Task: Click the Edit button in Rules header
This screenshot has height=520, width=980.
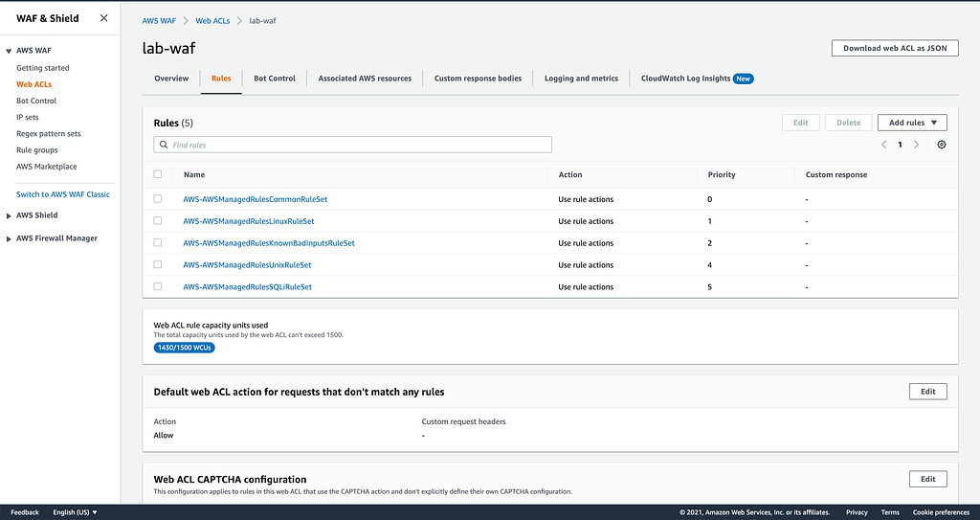Action: coord(801,123)
